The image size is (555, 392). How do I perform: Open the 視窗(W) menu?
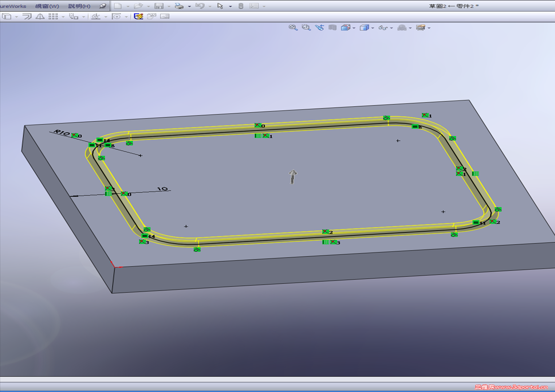(x=47, y=6)
